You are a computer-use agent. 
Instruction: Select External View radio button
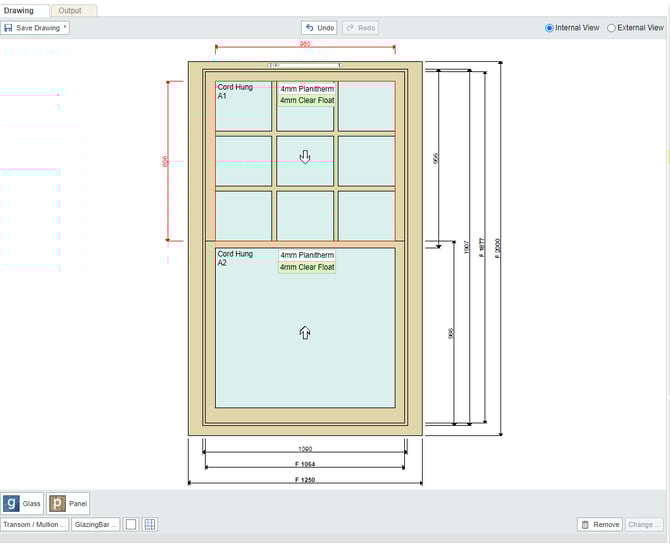pyautogui.click(x=612, y=28)
